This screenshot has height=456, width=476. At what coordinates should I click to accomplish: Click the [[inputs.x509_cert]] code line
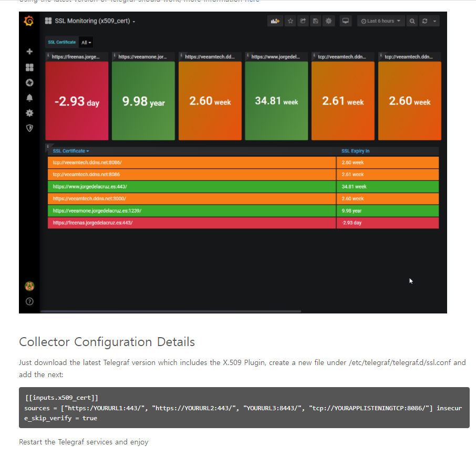[x=61, y=398]
